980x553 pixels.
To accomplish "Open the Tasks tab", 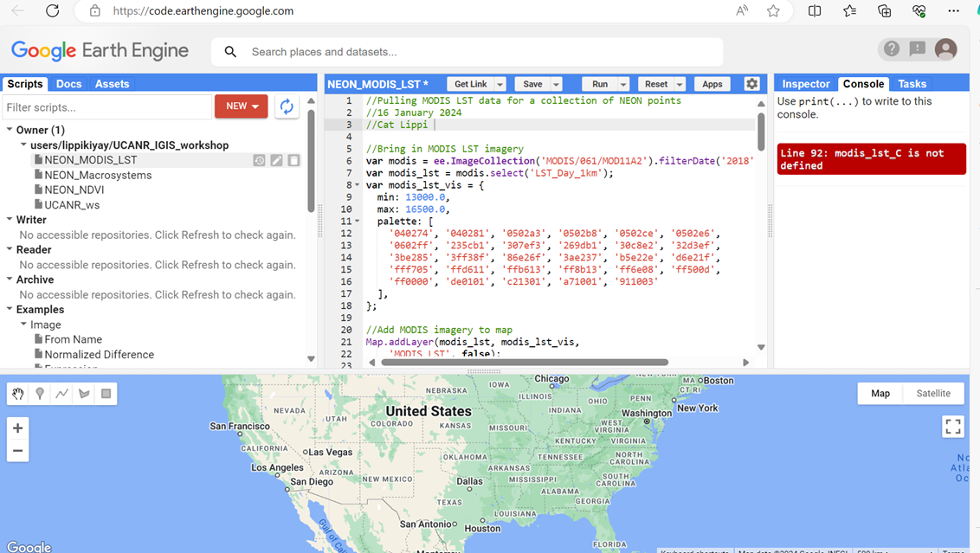I will pos(912,84).
